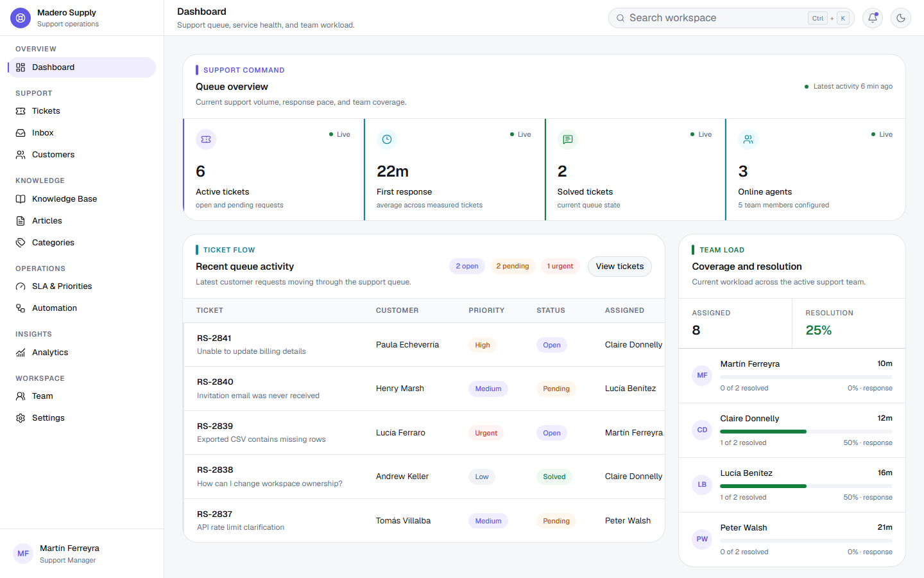924x578 pixels.
Task: Click Lucía Benítez's resolution progress bar
Action: 807,486
